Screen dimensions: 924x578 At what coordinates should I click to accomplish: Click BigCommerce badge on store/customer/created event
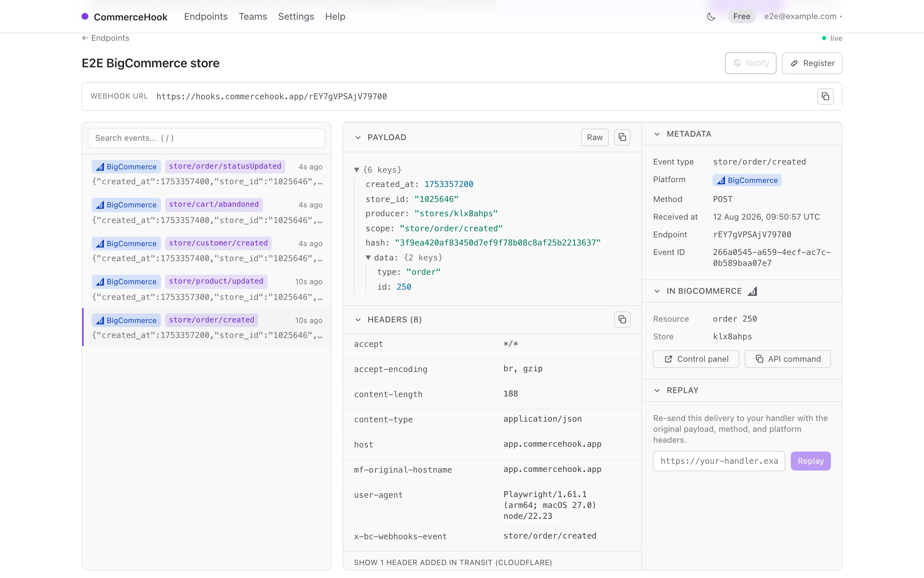pos(126,243)
